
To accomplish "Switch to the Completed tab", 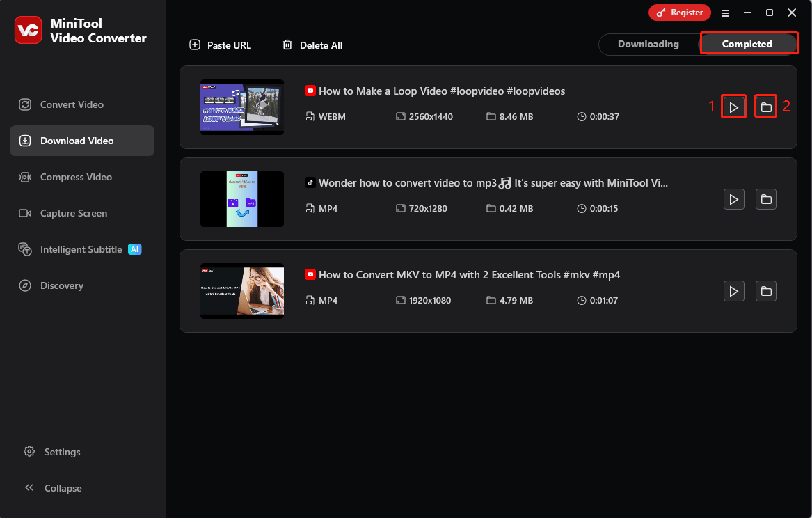I will tap(749, 43).
